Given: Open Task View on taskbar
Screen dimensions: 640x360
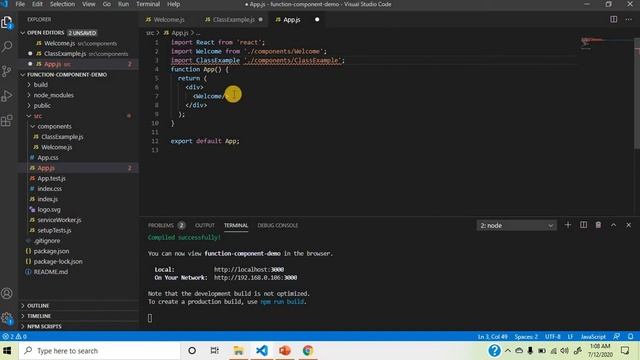Looking at the screenshot, I should coord(215,351).
